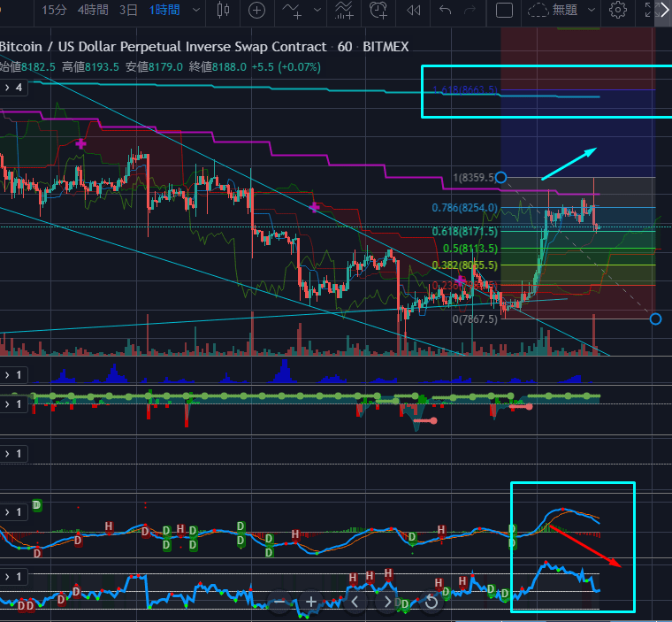Click Fibonacci extension label 1.618(8663.5)
672x622 pixels.
pyautogui.click(x=464, y=89)
